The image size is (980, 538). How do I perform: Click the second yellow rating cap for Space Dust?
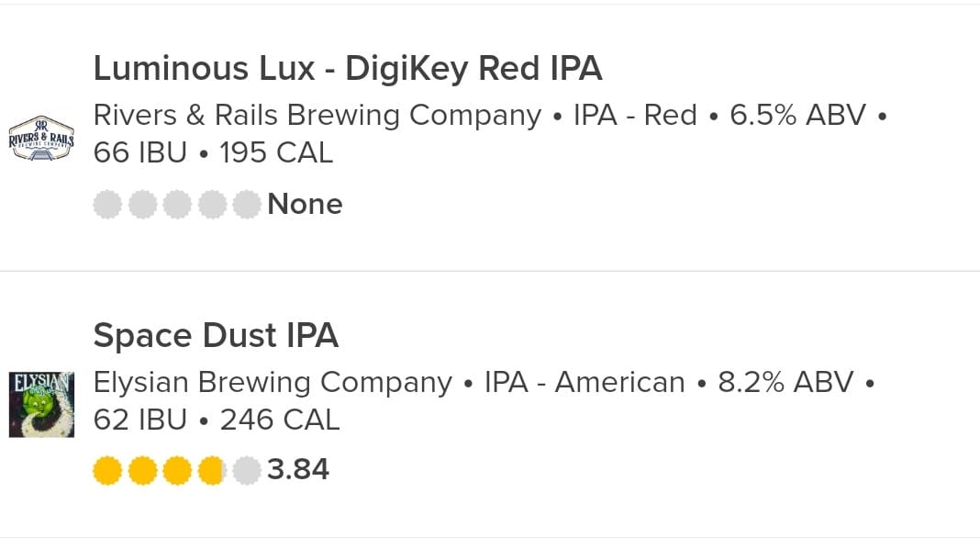pyautogui.click(x=142, y=470)
